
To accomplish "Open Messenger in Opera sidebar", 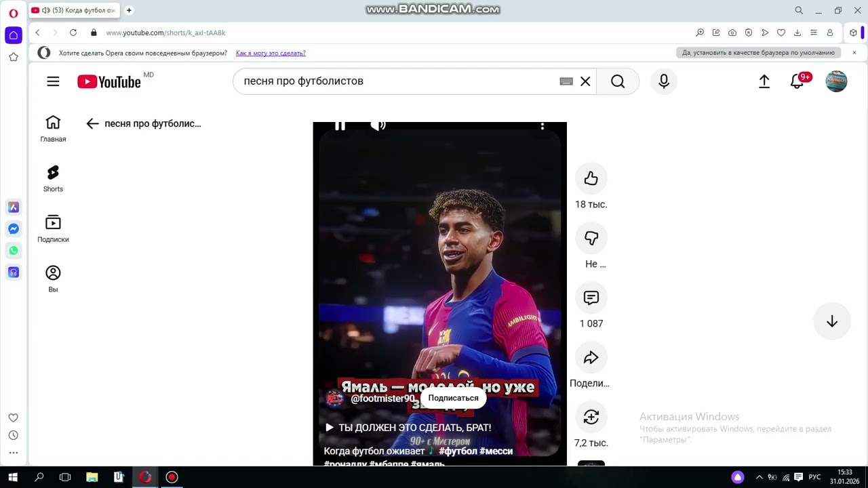I will click(13, 229).
